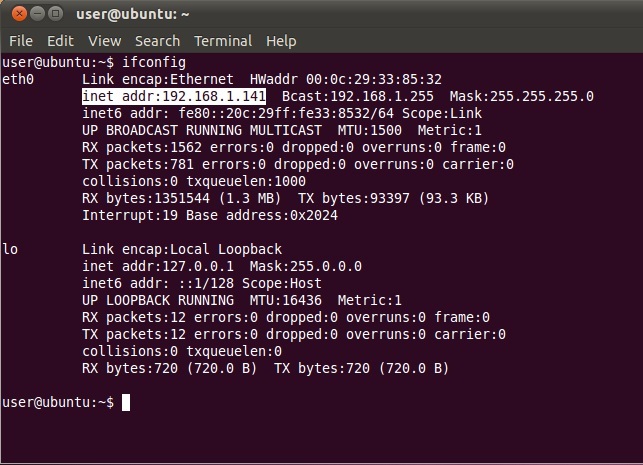Click the block cursor at the bottom prompt
643x465 pixels.
(125, 402)
